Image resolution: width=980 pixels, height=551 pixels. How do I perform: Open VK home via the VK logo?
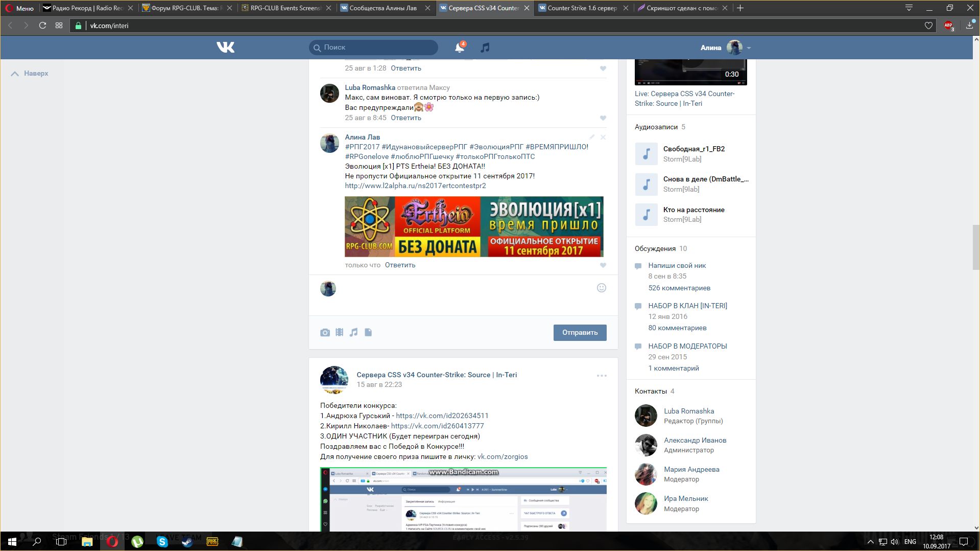click(225, 47)
